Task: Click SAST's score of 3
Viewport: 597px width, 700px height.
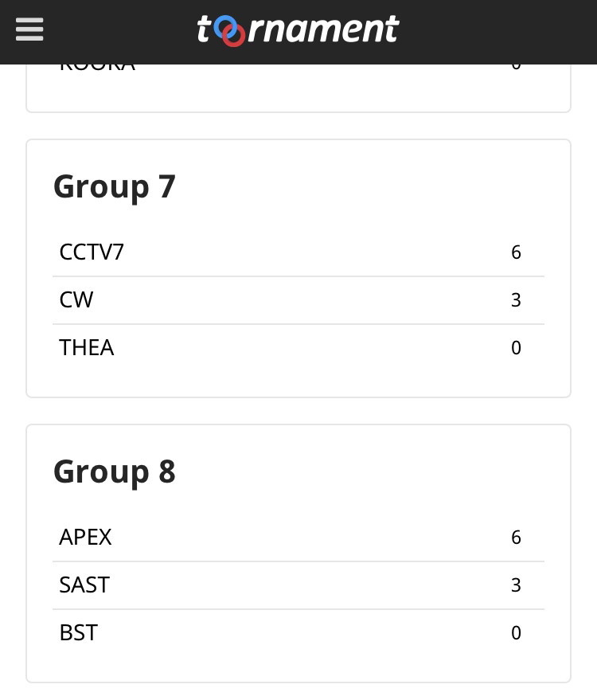Action: click(516, 585)
